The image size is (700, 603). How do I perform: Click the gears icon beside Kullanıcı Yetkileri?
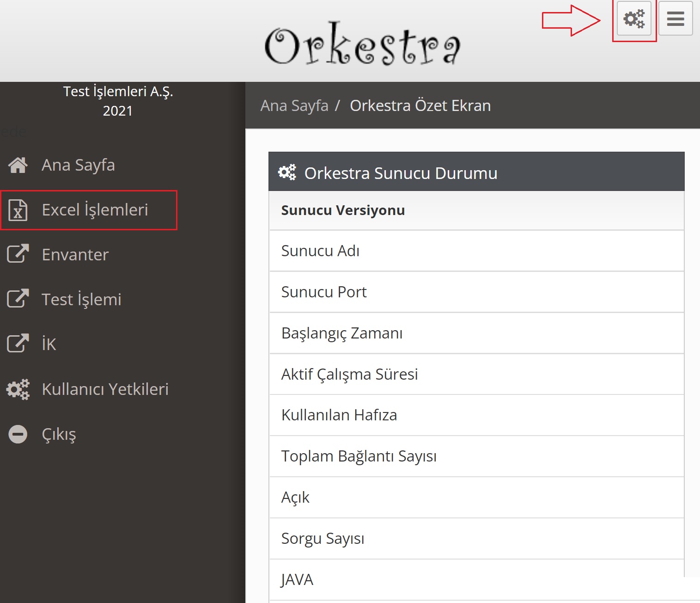pyautogui.click(x=18, y=389)
